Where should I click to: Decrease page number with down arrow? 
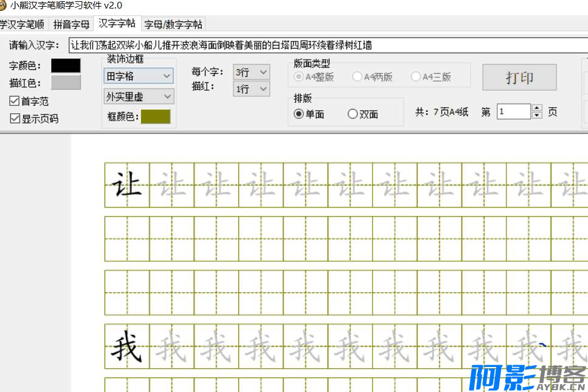[x=537, y=115]
